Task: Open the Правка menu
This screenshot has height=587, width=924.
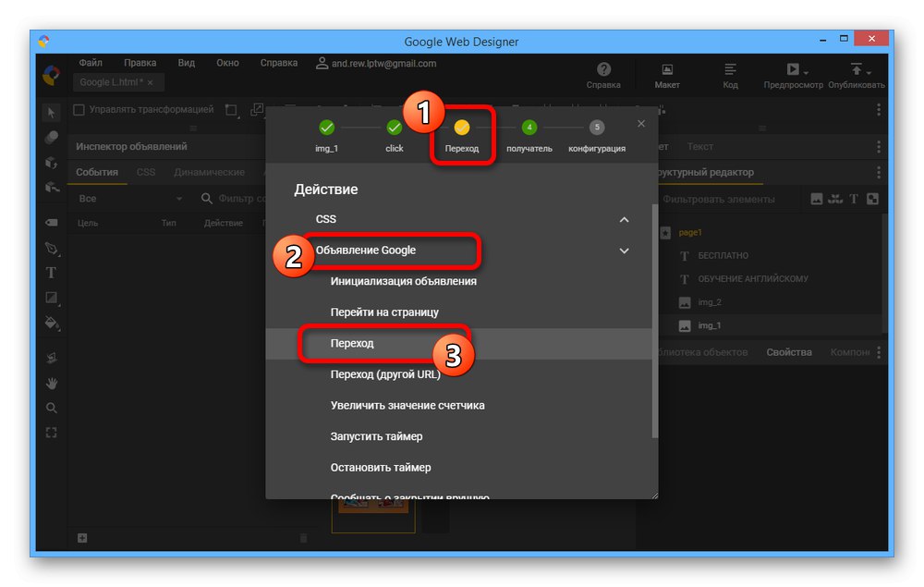Action: click(x=140, y=63)
